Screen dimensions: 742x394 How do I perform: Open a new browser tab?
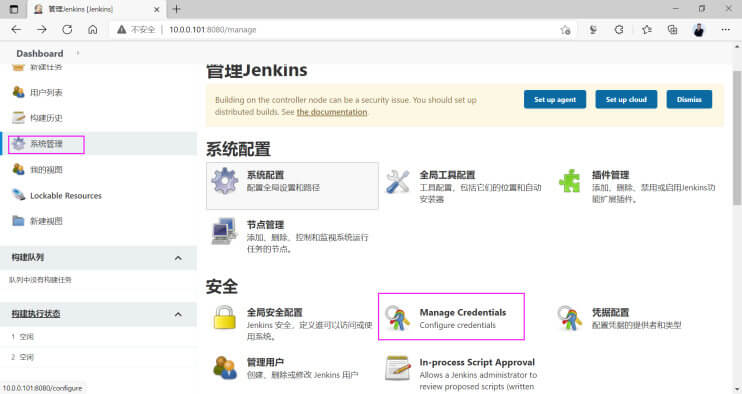(177, 9)
